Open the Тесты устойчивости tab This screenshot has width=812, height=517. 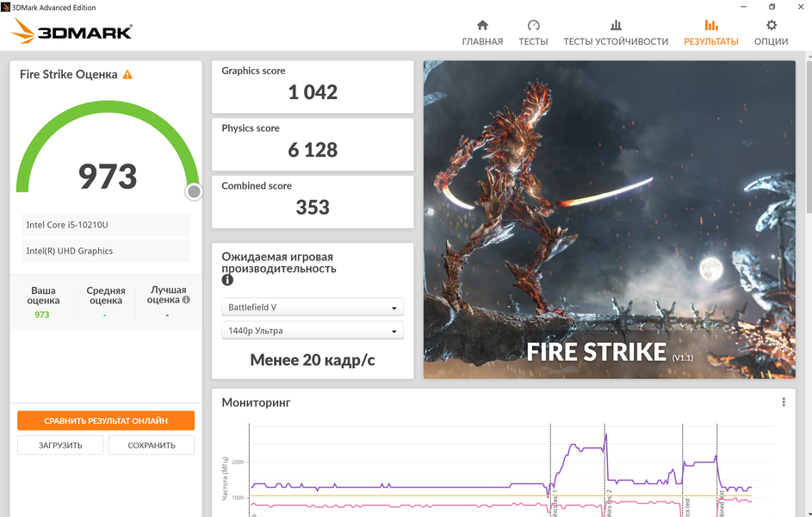pos(616,41)
